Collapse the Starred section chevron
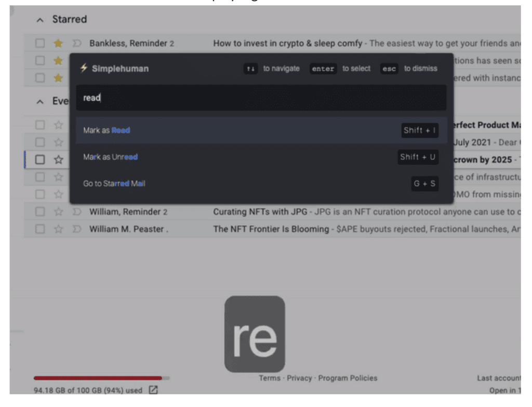 click(40, 20)
